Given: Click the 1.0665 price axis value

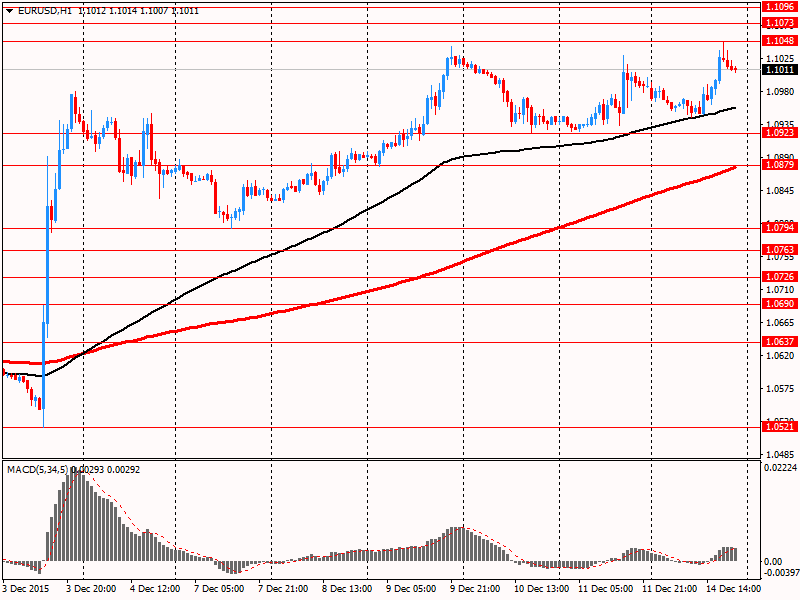Looking at the screenshot, I should coord(781,322).
